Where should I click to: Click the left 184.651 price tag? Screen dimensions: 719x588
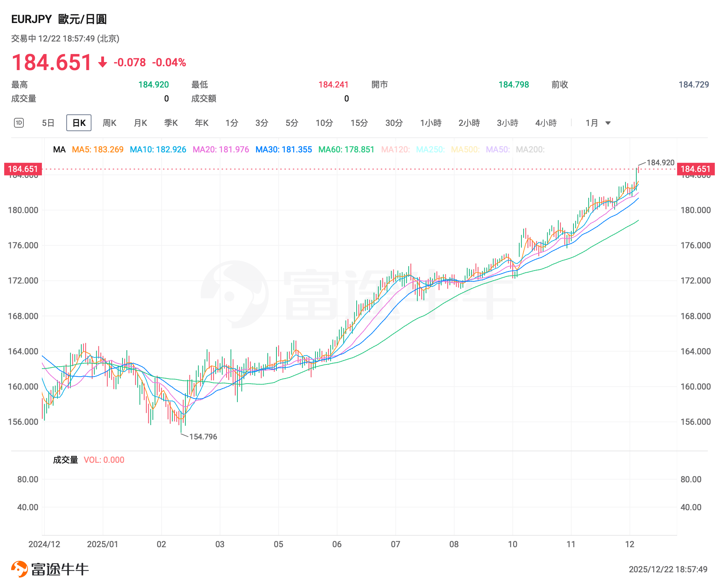coord(23,169)
